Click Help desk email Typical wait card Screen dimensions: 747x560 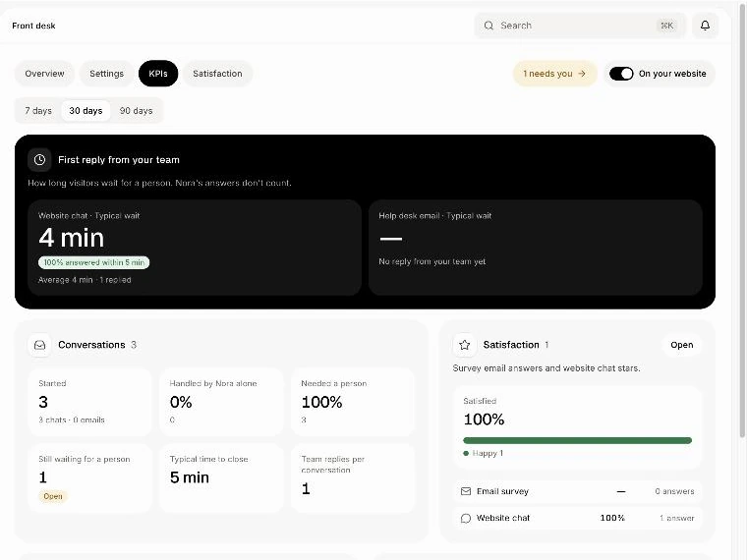[x=536, y=248]
